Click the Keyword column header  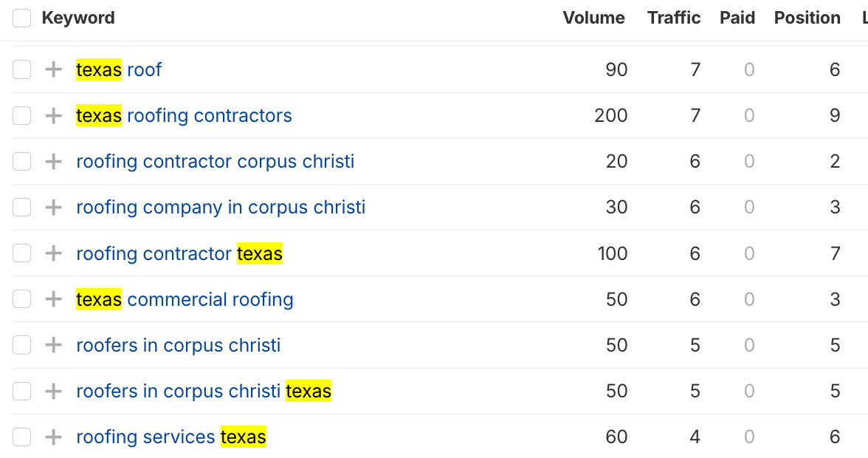tap(78, 18)
